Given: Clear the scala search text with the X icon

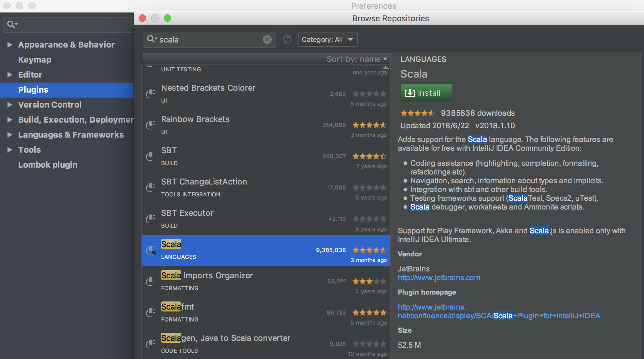Looking at the screenshot, I should 267,39.
